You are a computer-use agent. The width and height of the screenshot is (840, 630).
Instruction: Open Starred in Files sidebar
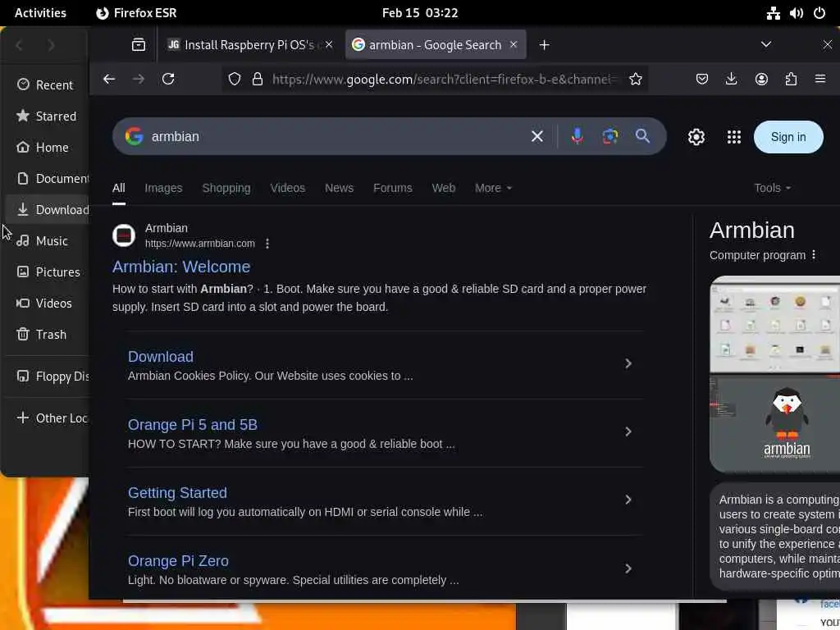pyautogui.click(x=46, y=116)
